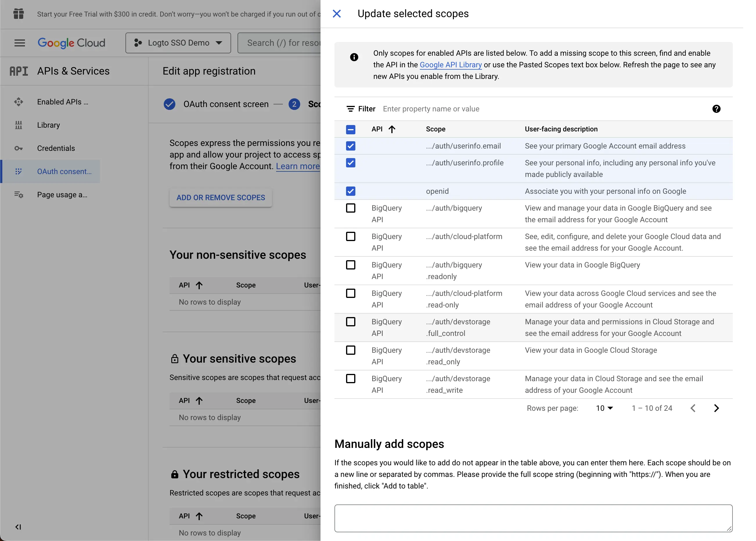756x541 pixels.
Task: Click the Credentials key icon in sidebar
Action: pyautogui.click(x=18, y=148)
